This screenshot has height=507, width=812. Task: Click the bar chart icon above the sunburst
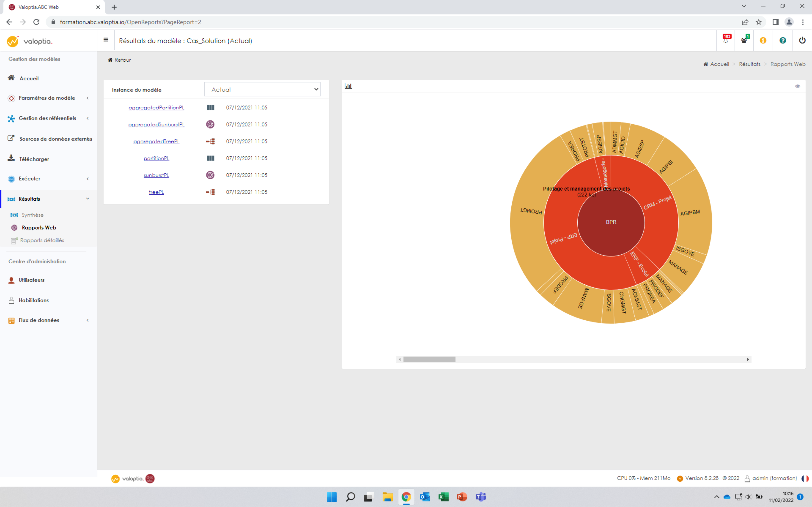(348, 86)
